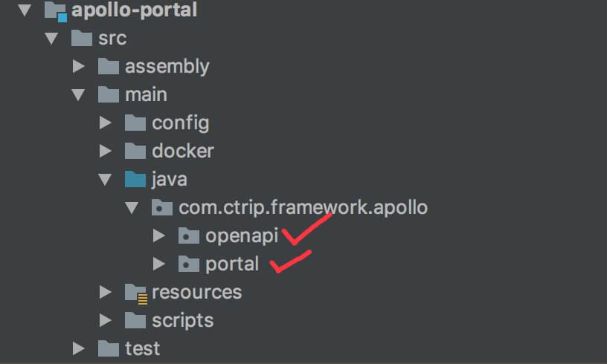Click the apollo-portal module folder icon
Image resolution: width=607 pixels, height=364 pixels.
pyautogui.click(x=55, y=11)
